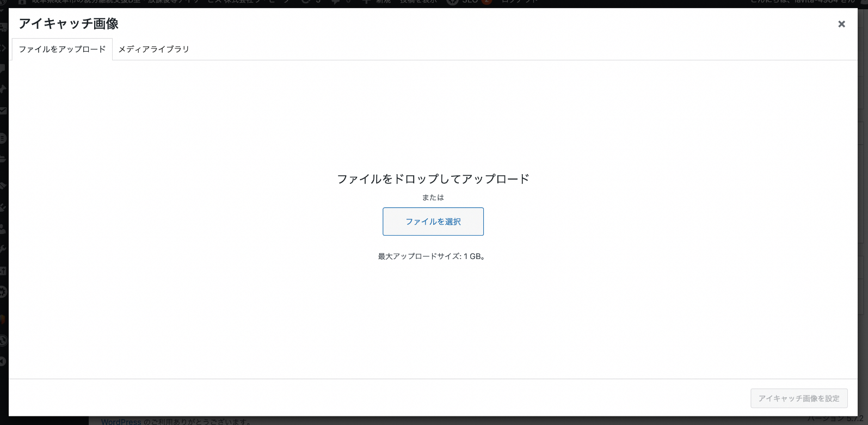Switch to the ファイルをアップロード tab
This screenshot has width=868, height=425.
(x=62, y=49)
